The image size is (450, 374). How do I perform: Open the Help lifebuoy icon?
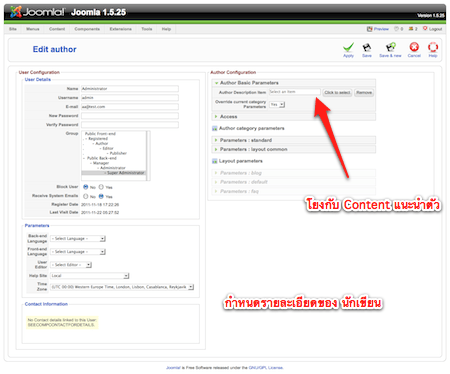point(433,47)
